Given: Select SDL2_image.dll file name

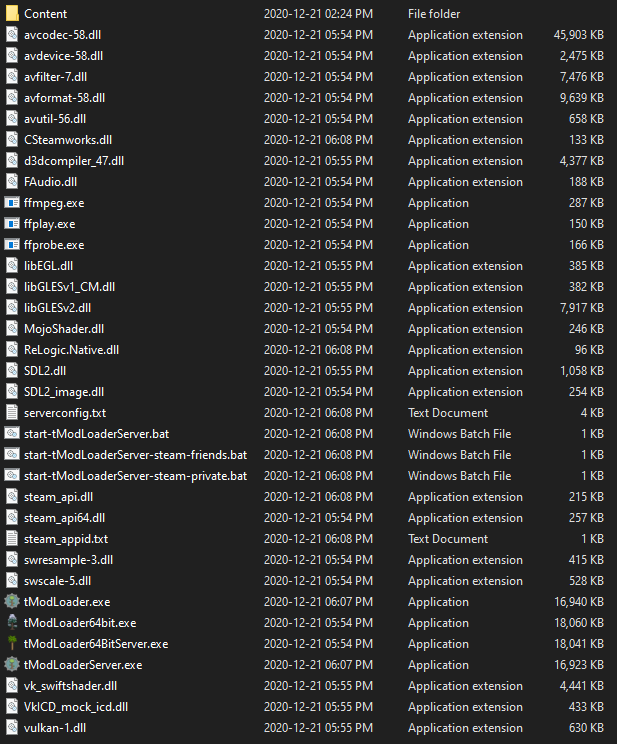Looking at the screenshot, I should [x=64, y=392].
